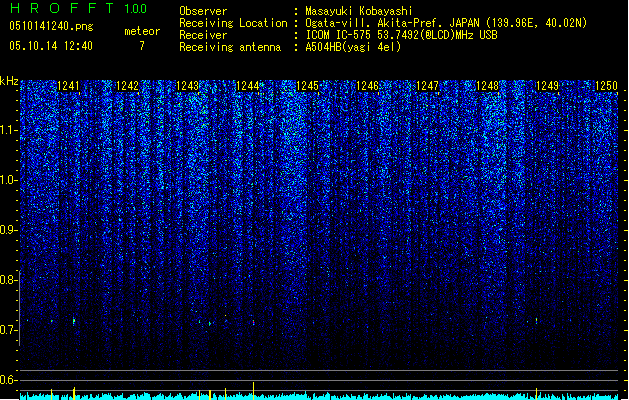Viewport: 629px width, 400px height.
Task: Click Ogata-vill. Akita-Pref. JAPAN location text
Action: click(x=392, y=23)
